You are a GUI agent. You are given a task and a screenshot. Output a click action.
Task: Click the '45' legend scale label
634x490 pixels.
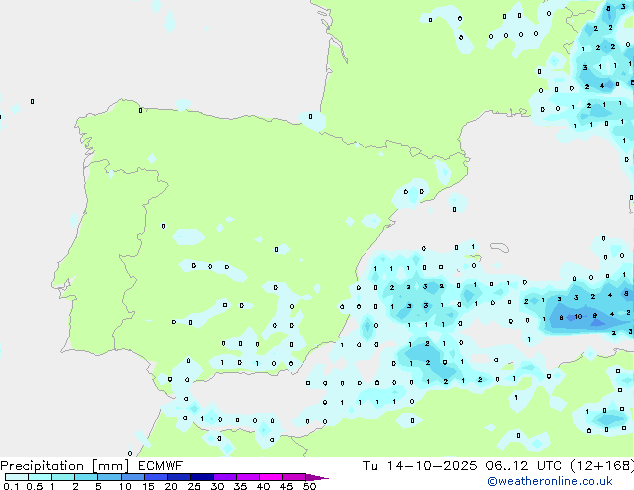click(286, 486)
